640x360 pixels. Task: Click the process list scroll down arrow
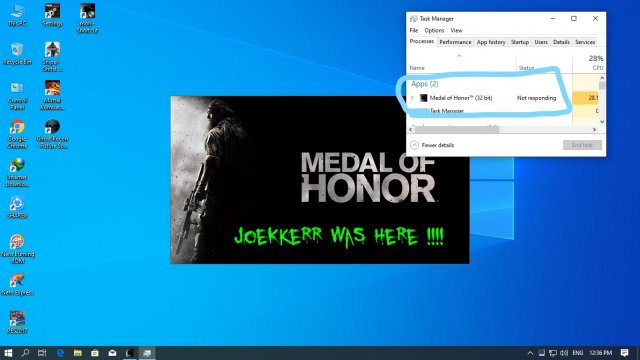(602, 122)
